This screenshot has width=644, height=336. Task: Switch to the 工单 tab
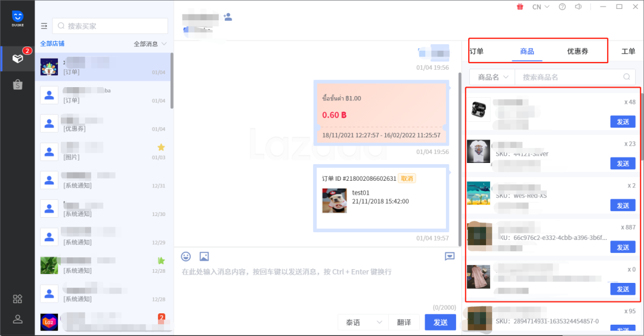click(x=628, y=51)
